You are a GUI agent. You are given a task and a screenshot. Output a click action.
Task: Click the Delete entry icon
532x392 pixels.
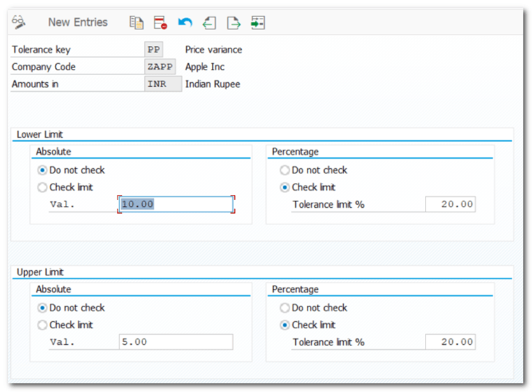point(160,23)
